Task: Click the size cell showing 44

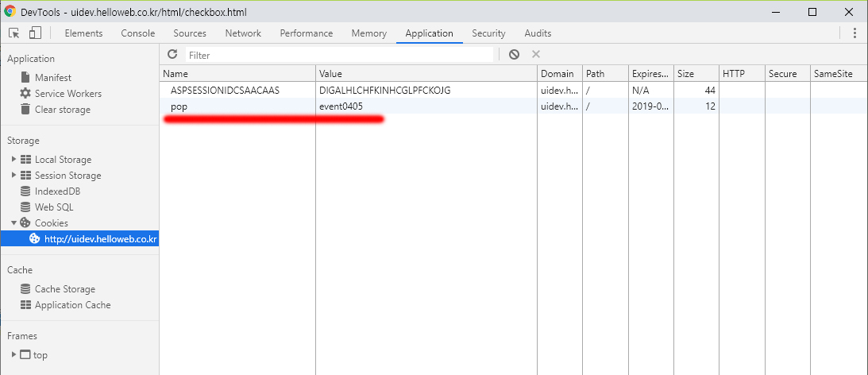Action: click(x=696, y=90)
